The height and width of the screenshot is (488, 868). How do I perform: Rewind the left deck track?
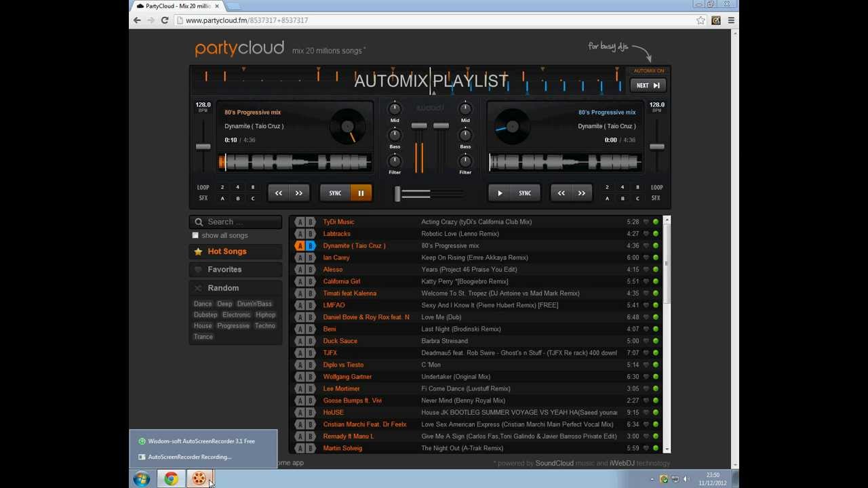(x=279, y=193)
